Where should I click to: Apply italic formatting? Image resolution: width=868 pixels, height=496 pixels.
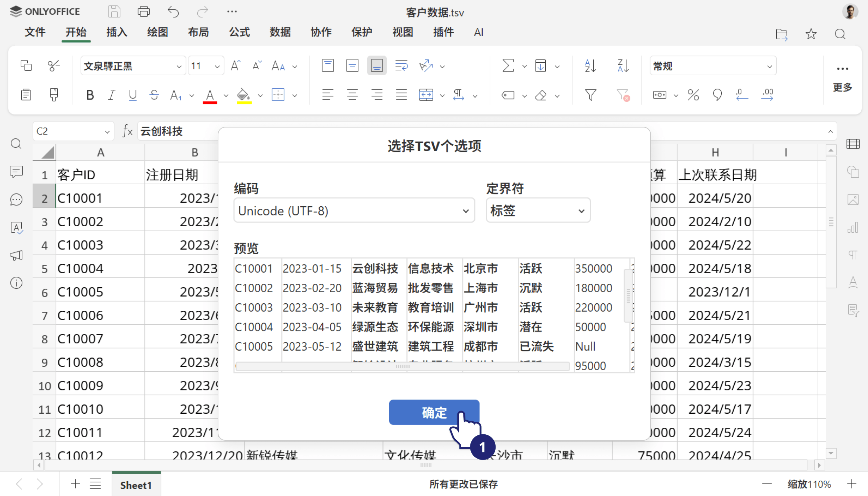click(111, 95)
